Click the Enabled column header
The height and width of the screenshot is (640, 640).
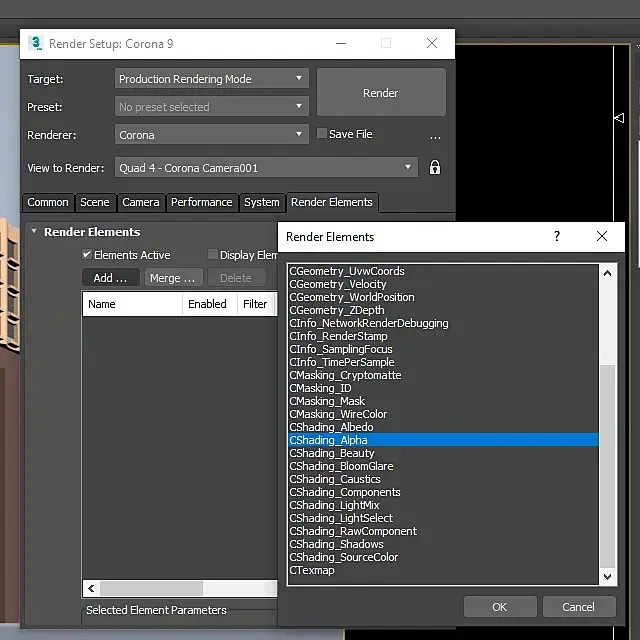[x=209, y=304]
